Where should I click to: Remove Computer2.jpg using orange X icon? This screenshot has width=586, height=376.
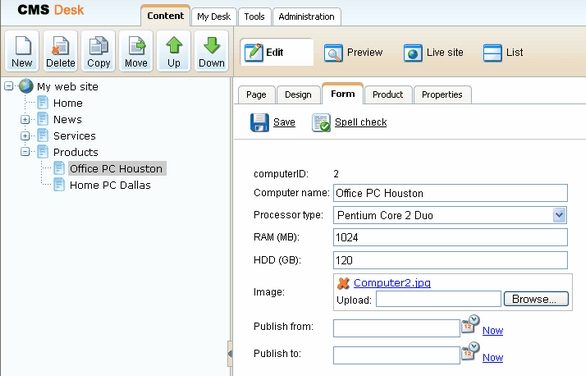pyautogui.click(x=343, y=283)
